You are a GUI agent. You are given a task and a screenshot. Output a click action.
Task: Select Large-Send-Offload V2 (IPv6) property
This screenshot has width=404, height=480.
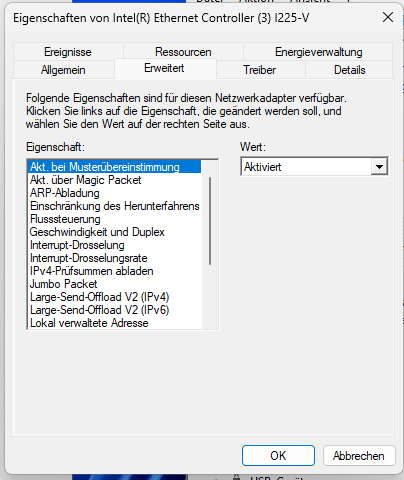click(x=115, y=310)
